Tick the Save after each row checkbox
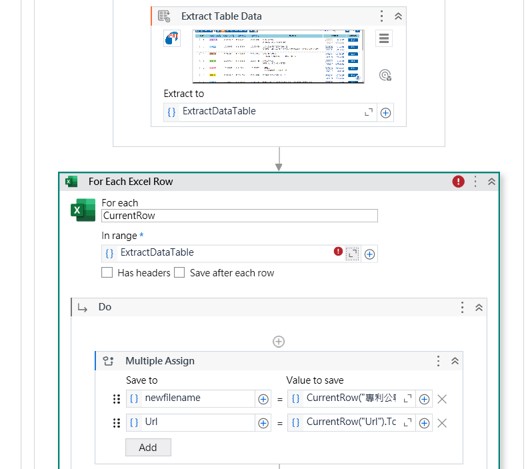532x469 pixels. click(x=179, y=273)
